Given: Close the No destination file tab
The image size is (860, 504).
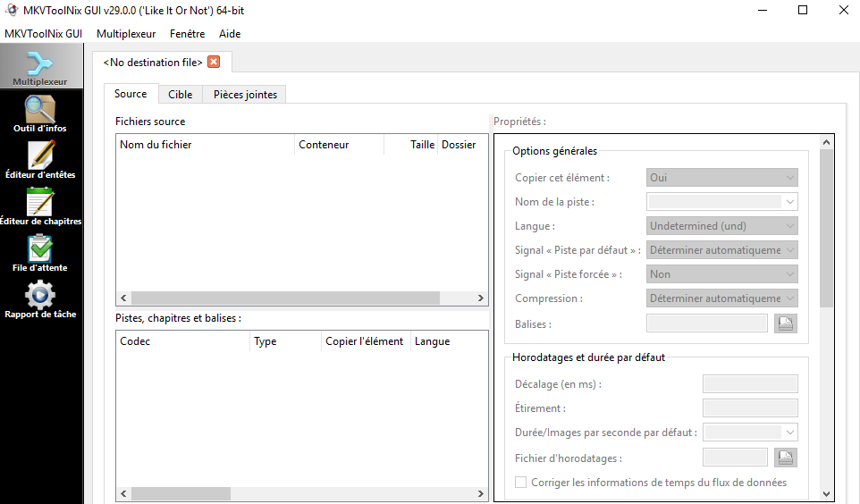Looking at the screenshot, I should 214,62.
